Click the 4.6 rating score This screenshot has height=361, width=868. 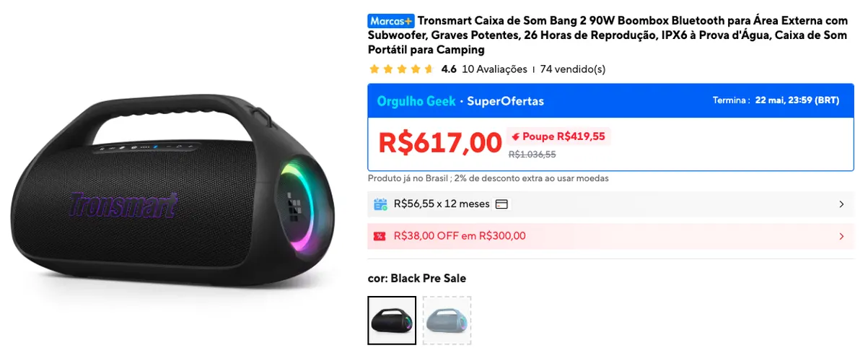click(x=449, y=69)
